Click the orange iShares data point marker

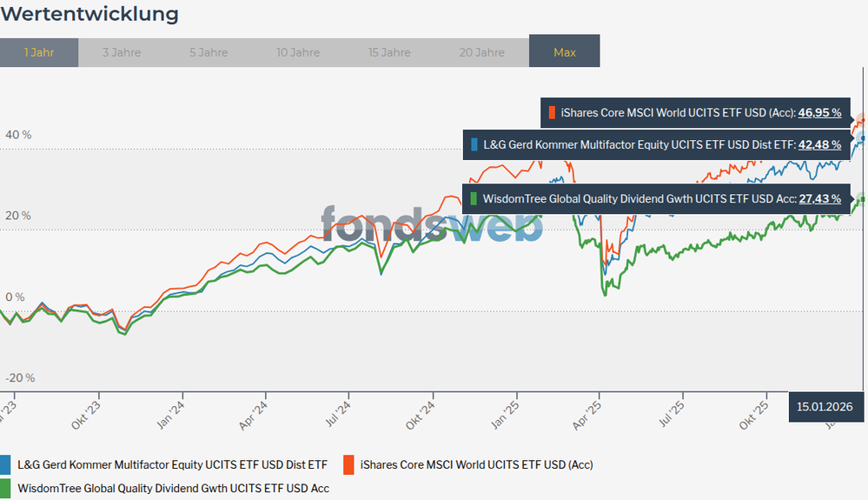(x=863, y=120)
